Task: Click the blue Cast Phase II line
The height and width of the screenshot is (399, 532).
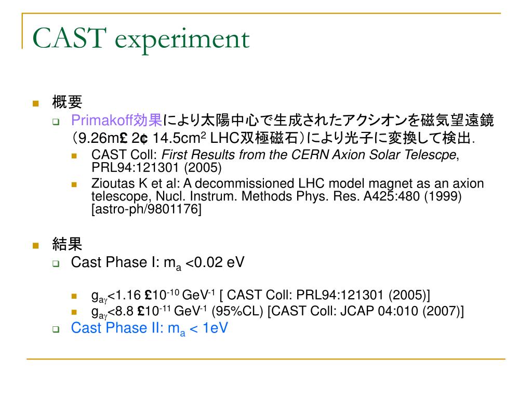Action: pyautogui.click(x=149, y=328)
